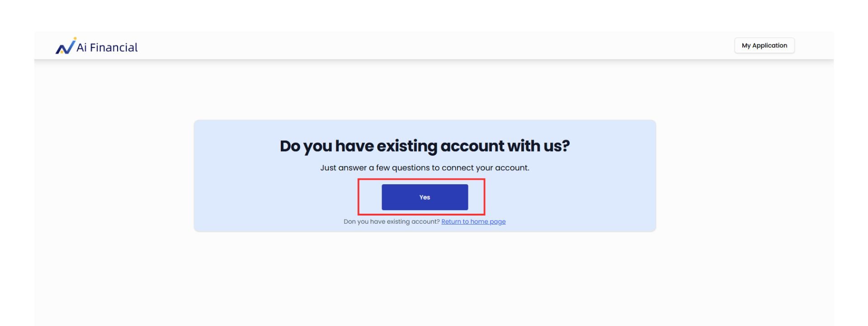The image size is (868, 326).
Task: Click the yellow dot atop the logo
Action: (75, 39)
